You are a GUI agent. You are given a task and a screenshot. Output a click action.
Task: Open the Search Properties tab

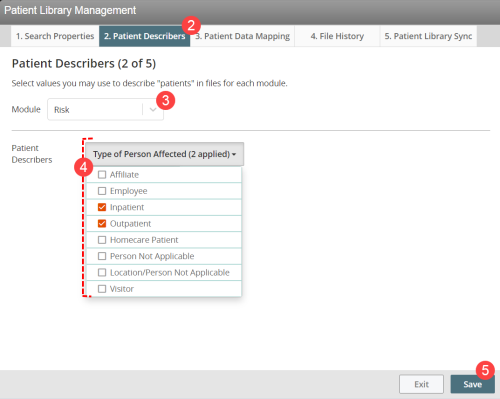click(55, 36)
